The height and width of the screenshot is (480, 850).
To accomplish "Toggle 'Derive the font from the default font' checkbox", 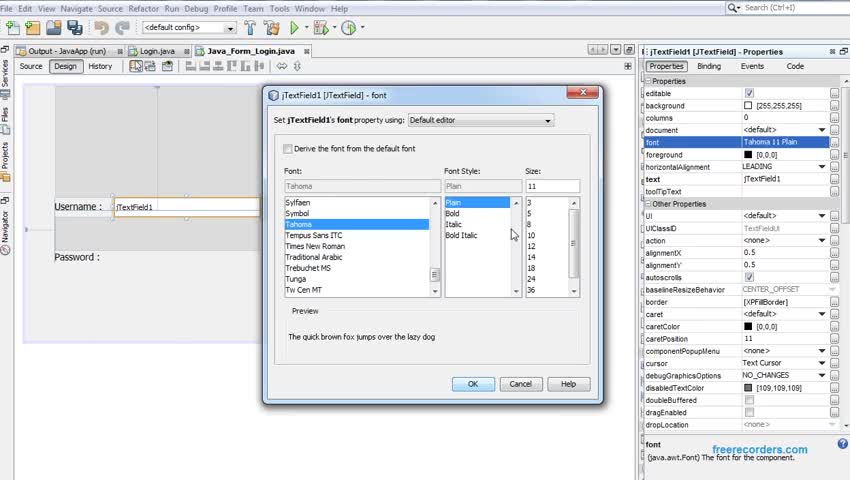I will 288,149.
